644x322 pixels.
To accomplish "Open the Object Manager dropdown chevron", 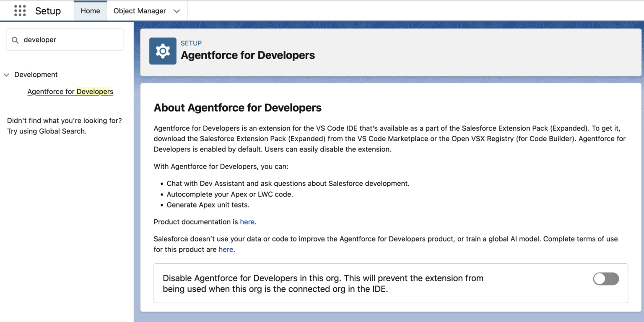I will 177,11.
